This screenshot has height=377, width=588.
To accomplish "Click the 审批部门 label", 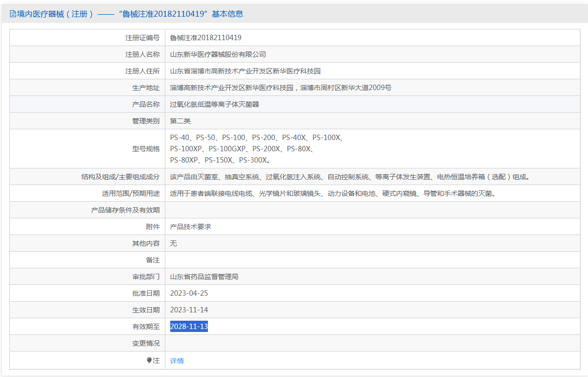I will (x=146, y=277).
